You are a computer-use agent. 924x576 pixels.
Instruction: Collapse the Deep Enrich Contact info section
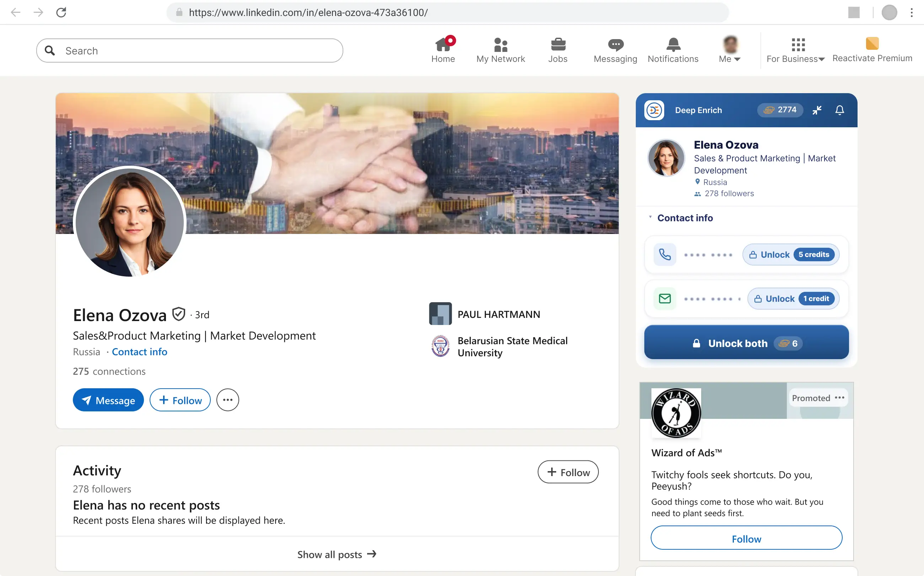pyautogui.click(x=681, y=218)
